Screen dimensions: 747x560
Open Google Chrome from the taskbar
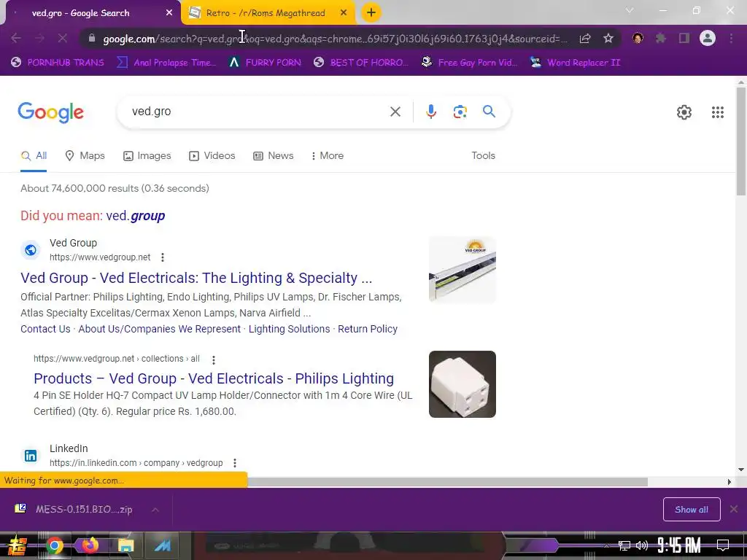[x=54, y=545]
